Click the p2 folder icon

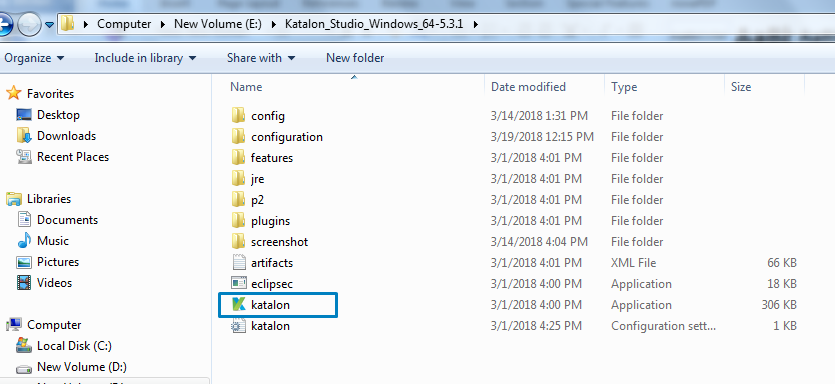(x=238, y=200)
